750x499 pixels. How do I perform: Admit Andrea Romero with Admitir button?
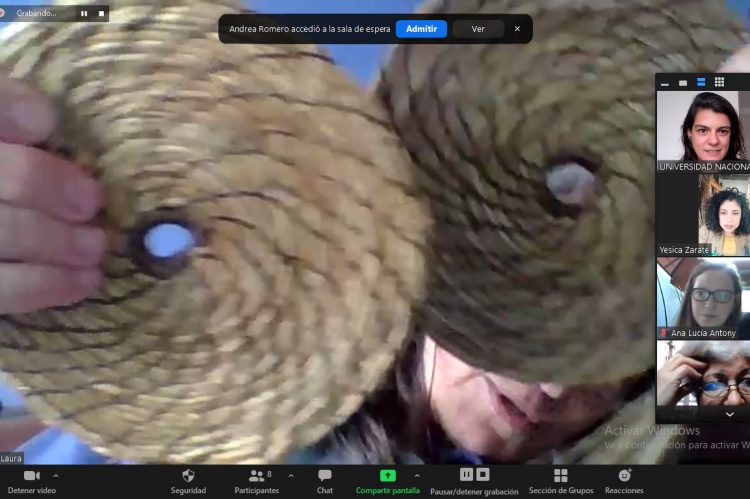(x=421, y=29)
